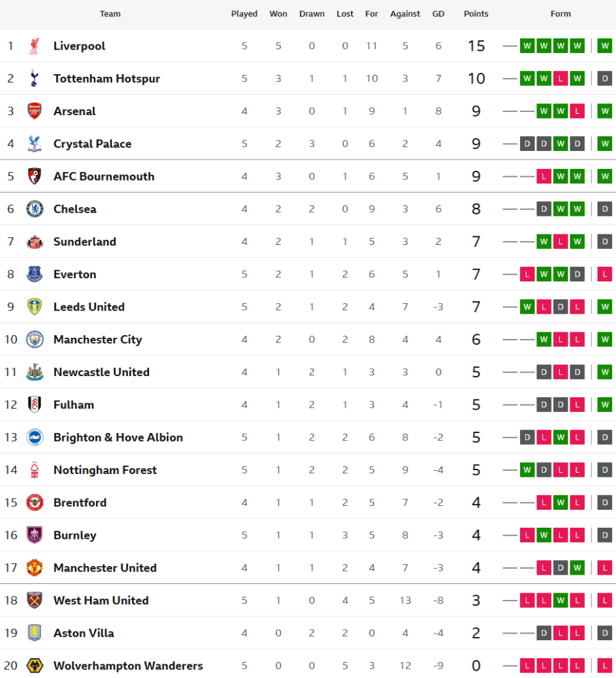The width and height of the screenshot is (616, 678).
Task: Click the Form column header
Action: (x=560, y=14)
